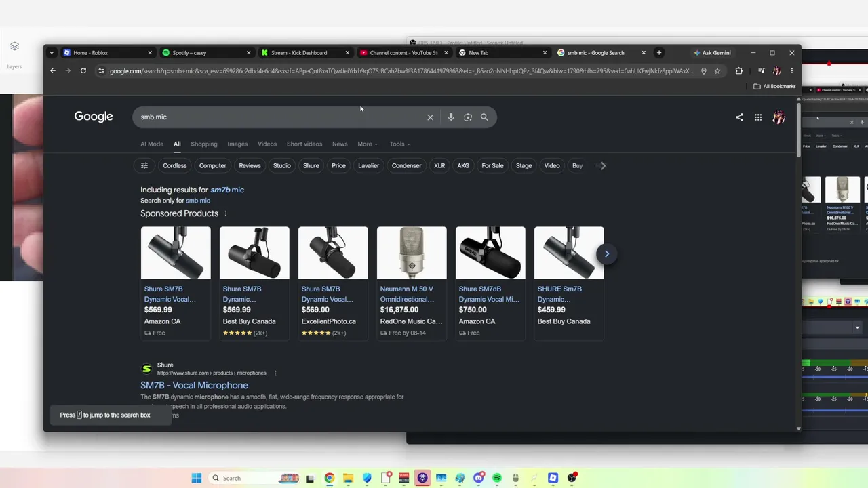
Task: Open the SM7B - Vocal Microphone link
Action: click(x=195, y=385)
